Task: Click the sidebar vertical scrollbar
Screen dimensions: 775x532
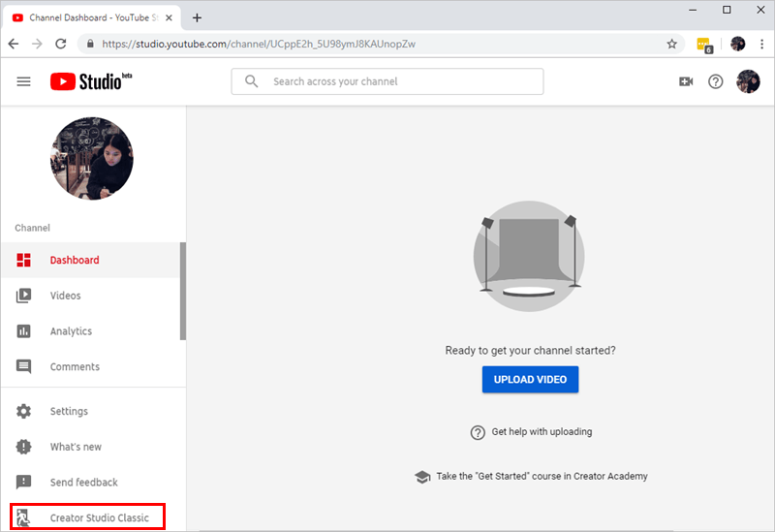Action: click(x=183, y=291)
